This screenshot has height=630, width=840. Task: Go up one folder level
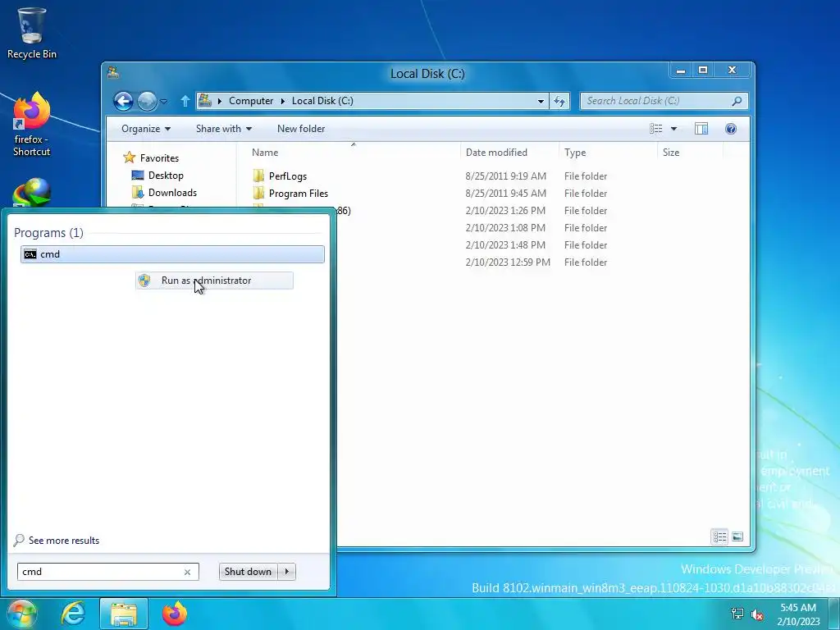point(185,101)
